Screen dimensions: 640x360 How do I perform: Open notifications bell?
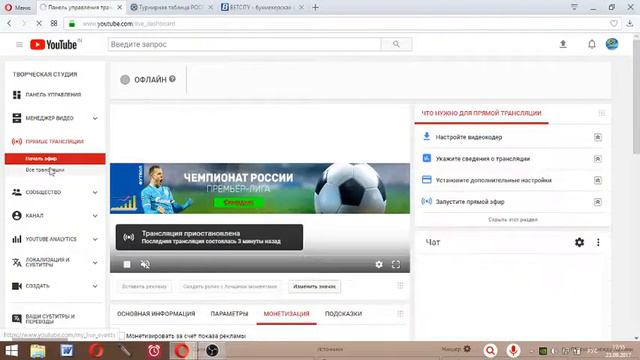pos(591,44)
